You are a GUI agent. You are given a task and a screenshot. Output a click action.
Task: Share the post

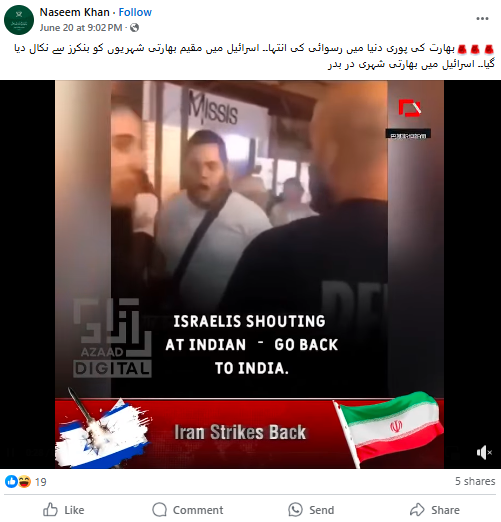[435, 510]
